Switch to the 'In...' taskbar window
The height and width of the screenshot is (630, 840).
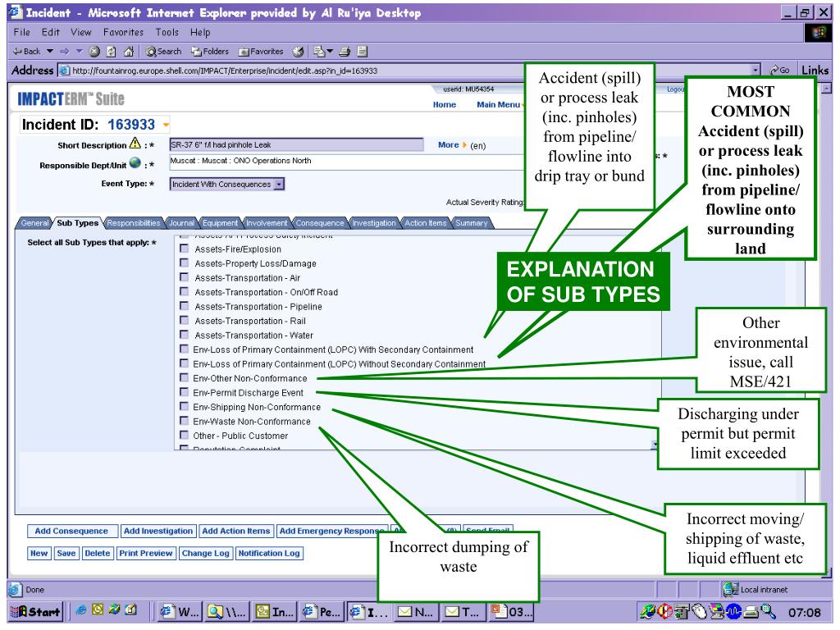pos(274,611)
